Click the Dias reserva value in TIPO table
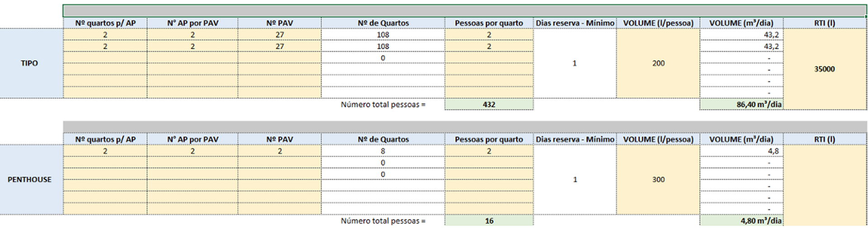 [575, 63]
